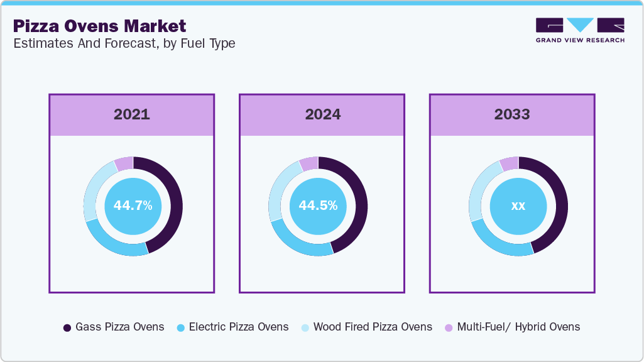
Task: Select the Electric Pizza Ovens legend dot
Action: [x=181, y=327]
